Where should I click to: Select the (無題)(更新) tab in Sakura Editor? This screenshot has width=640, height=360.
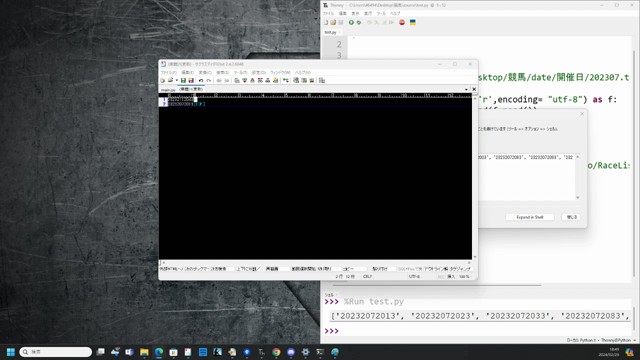point(191,89)
